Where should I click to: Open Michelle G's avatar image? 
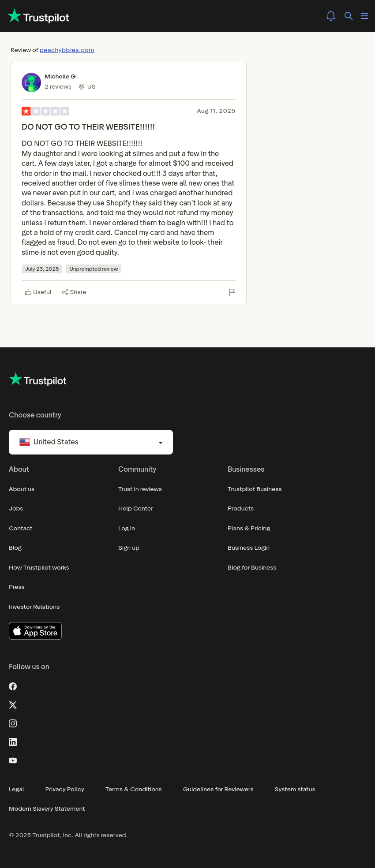(31, 82)
